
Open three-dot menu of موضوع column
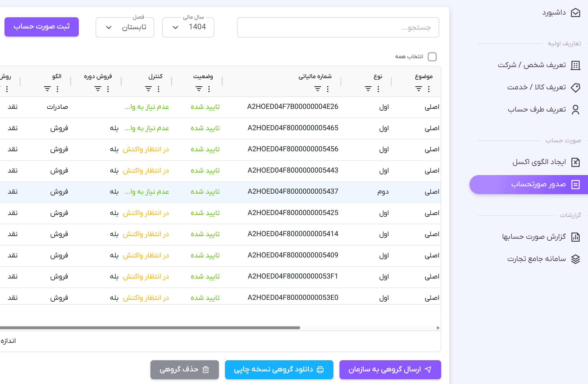[429, 89]
